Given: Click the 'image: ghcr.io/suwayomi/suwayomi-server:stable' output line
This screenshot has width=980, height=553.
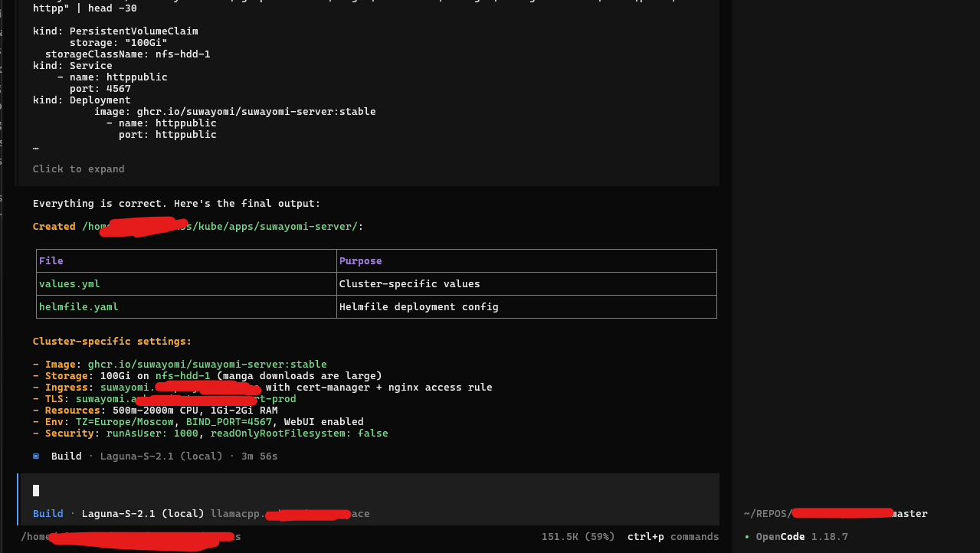Looking at the screenshot, I should [234, 112].
